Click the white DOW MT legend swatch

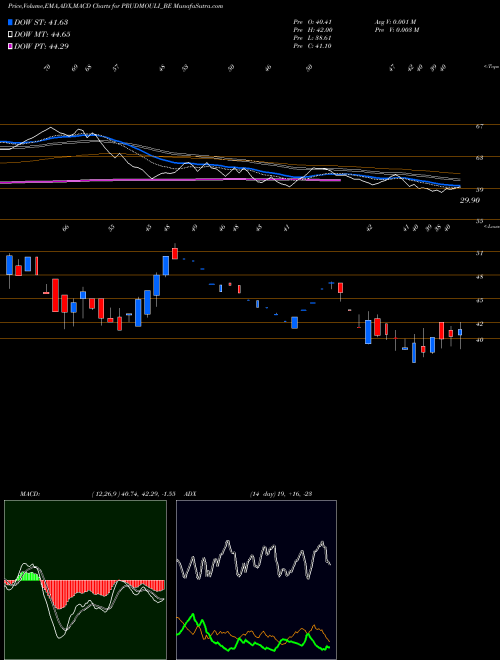(11, 35)
